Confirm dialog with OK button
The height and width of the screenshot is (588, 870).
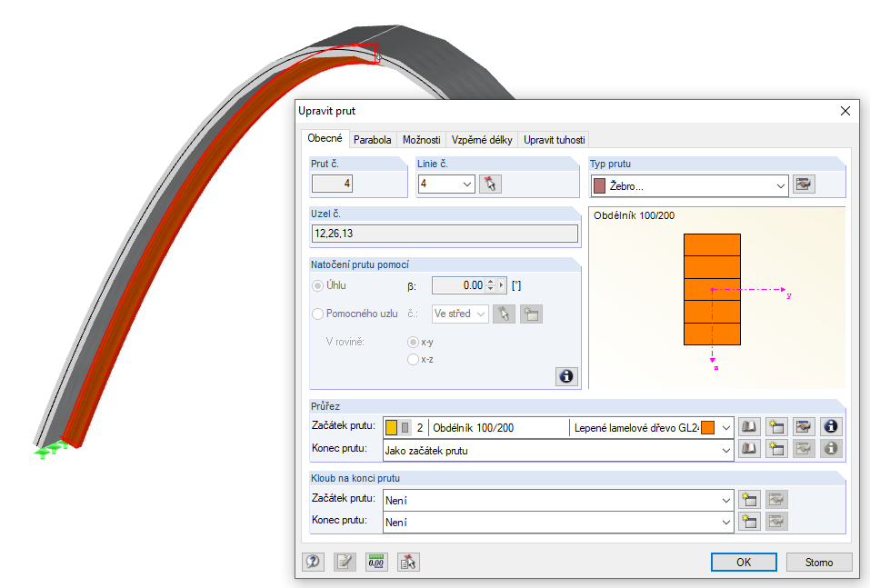[744, 562]
